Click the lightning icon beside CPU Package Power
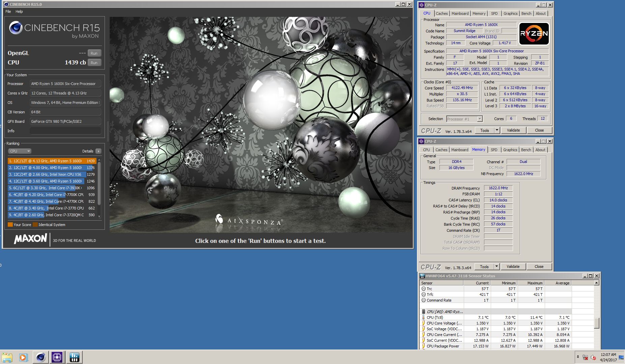Screen dimensions: 625x364 pyautogui.click(x=424, y=346)
